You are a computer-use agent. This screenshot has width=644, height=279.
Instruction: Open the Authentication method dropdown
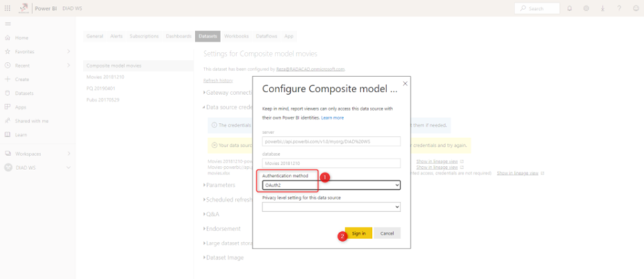tap(331, 185)
